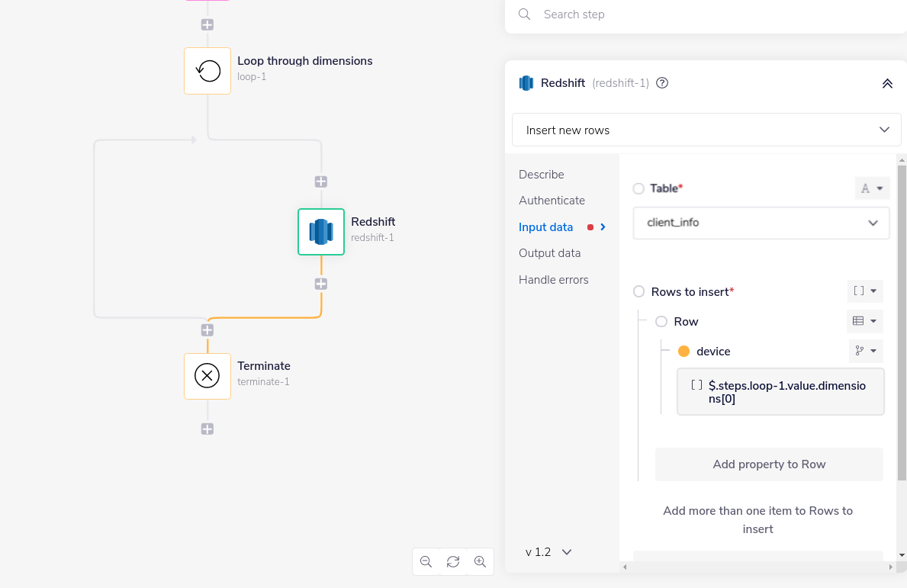This screenshot has height=588, width=907.
Task: Click the canvas refresh icon
Action: coord(452,561)
